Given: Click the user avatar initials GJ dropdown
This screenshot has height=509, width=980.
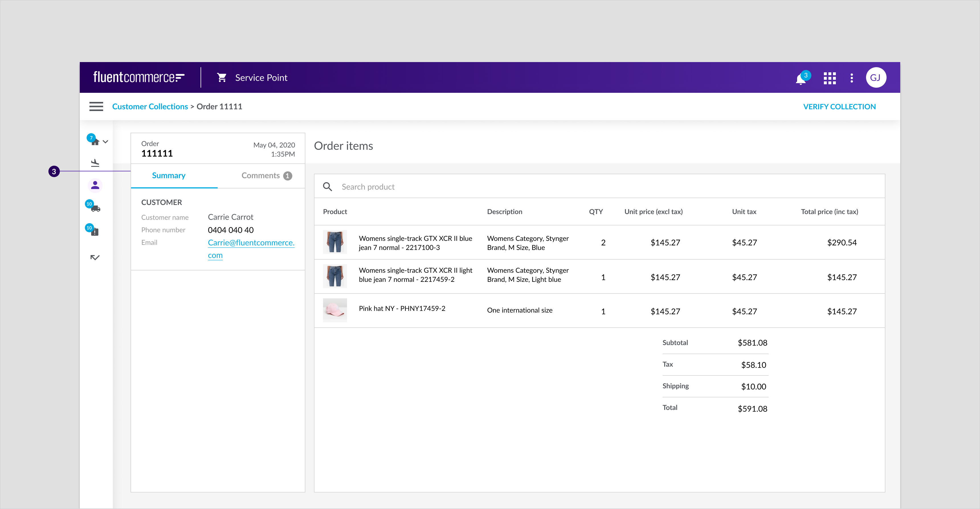Looking at the screenshot, I should tap(876, 78).
